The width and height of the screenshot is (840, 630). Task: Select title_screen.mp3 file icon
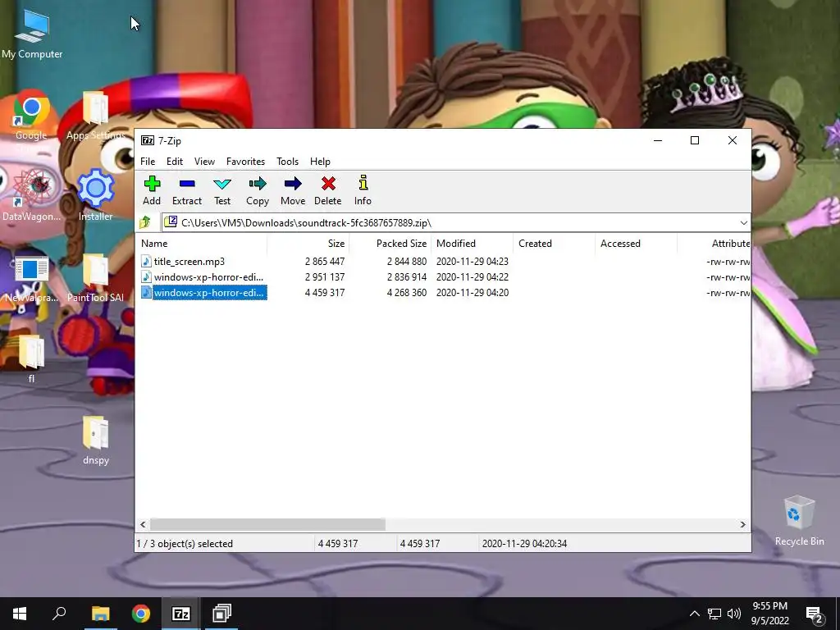146,262
